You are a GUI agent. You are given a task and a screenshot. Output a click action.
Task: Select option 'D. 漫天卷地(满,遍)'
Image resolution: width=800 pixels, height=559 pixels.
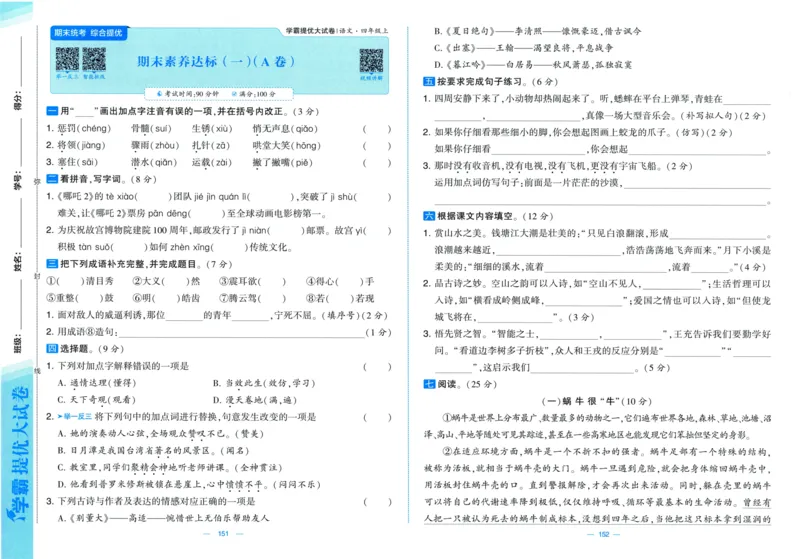coord(255,399)
